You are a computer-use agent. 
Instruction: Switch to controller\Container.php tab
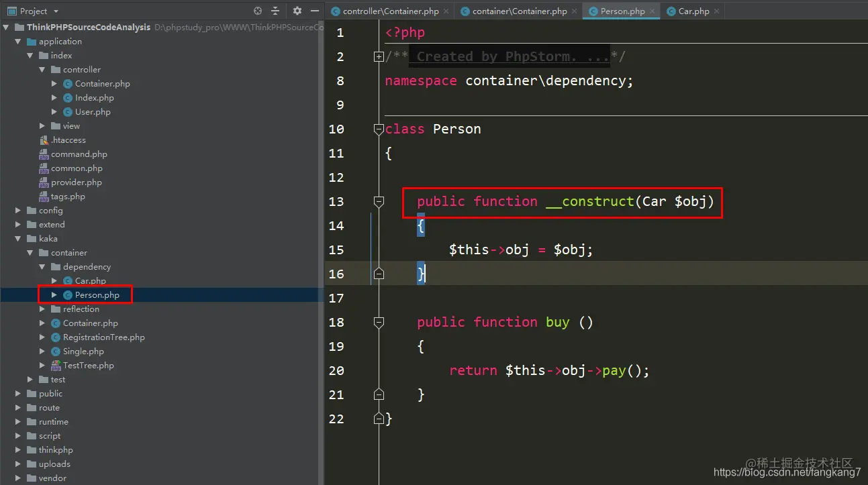click(391, 11)
